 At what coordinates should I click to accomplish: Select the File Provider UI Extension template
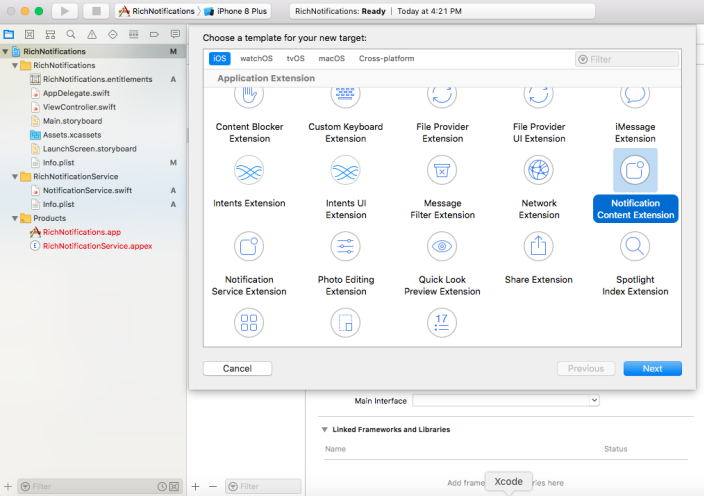[539, 116]
